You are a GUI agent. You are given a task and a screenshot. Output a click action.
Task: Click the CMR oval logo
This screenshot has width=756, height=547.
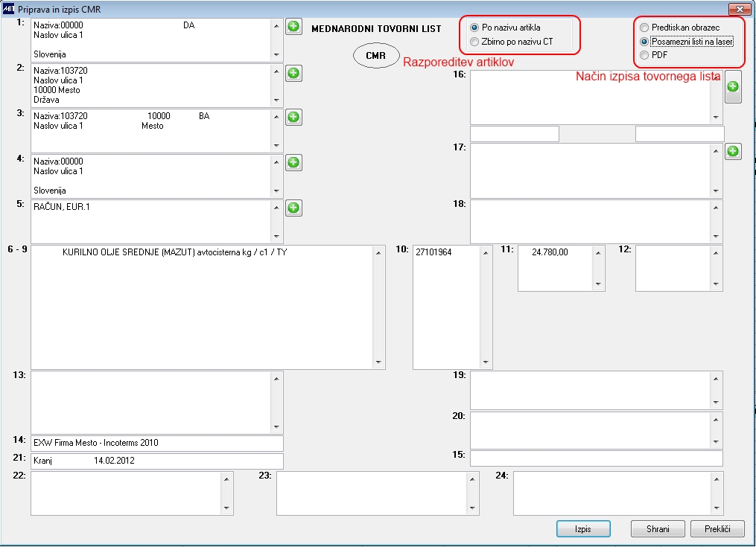point(376,55)
